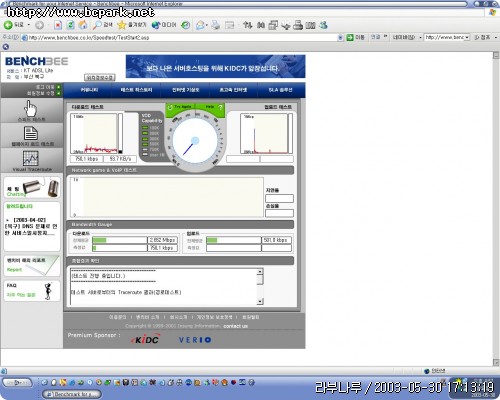Click the address bar URL field
The width and height of the screenshot is (500, 400).
182,38
